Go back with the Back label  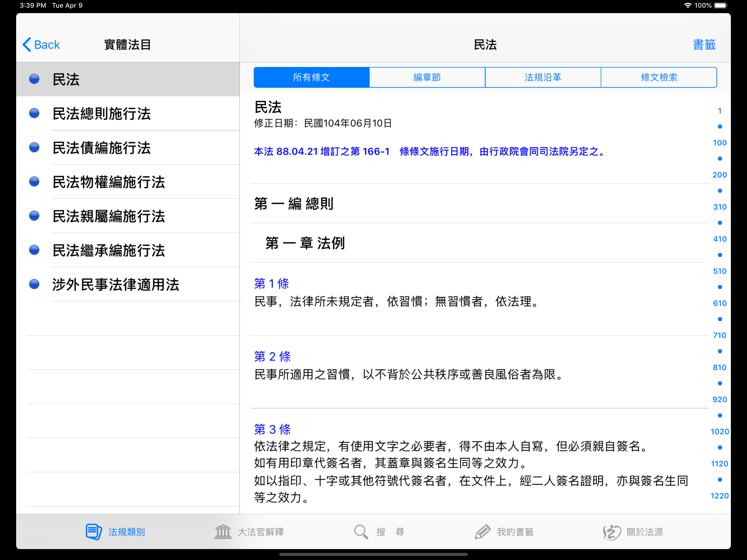[47, 45]
